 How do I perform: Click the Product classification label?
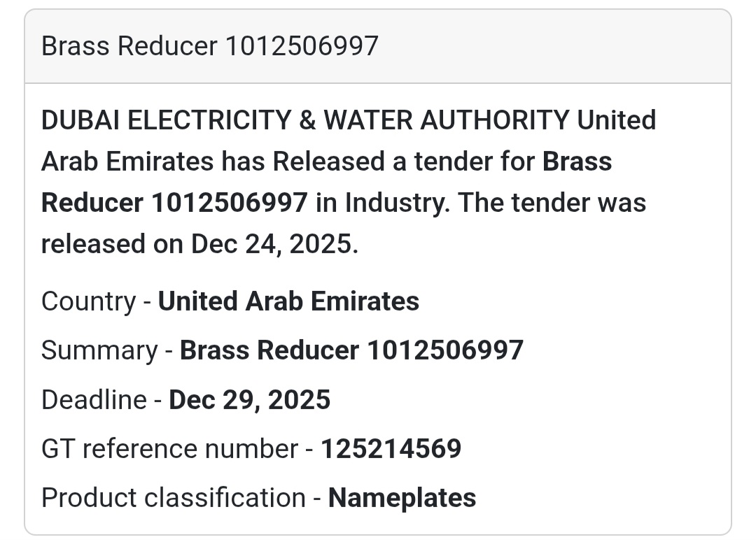coord(173,498)
